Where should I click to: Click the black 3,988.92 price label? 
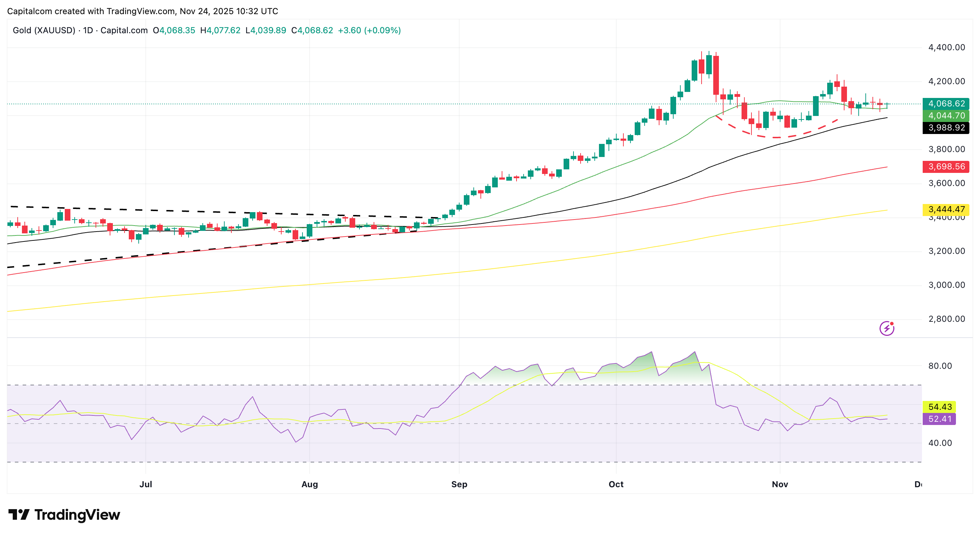coord(946,128)
